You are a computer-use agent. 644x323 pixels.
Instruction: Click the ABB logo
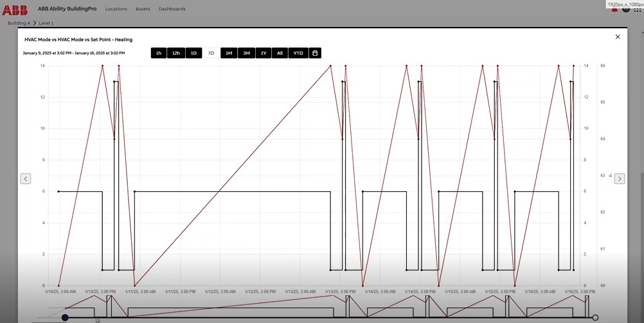pos(15,9)
